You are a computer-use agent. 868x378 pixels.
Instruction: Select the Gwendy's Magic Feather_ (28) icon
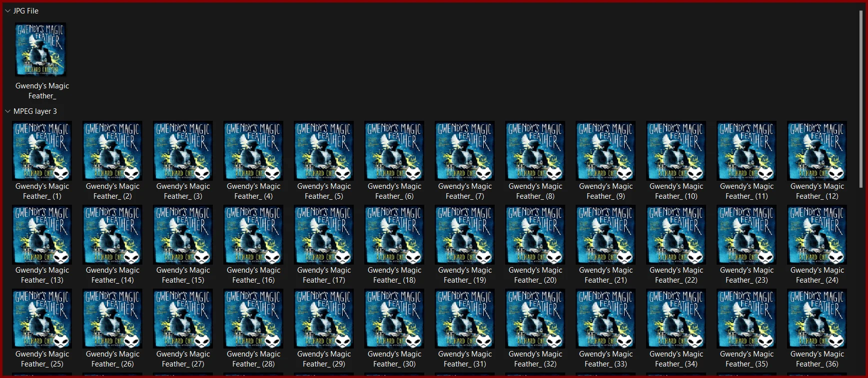click(x=253, y=319)
